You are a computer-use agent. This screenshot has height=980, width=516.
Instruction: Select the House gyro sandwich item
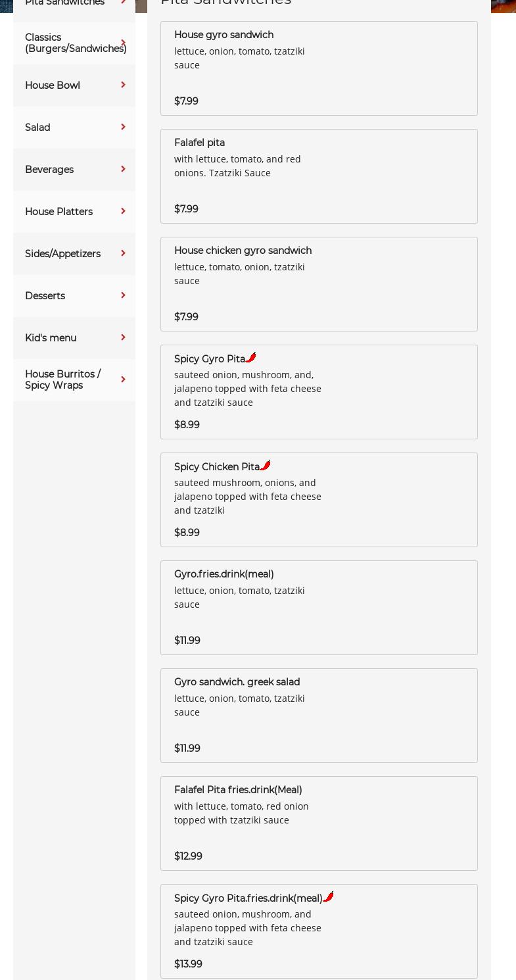[x=319, y=68]
